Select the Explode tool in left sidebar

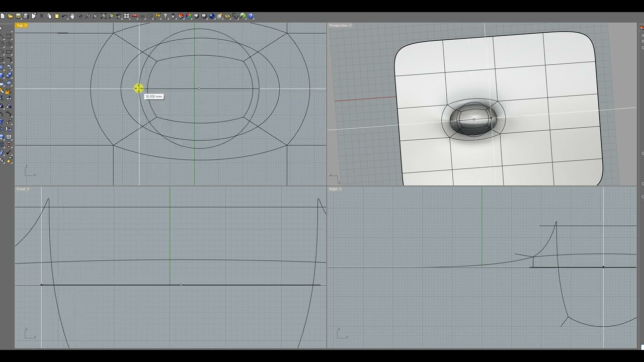tap(9, 91)
